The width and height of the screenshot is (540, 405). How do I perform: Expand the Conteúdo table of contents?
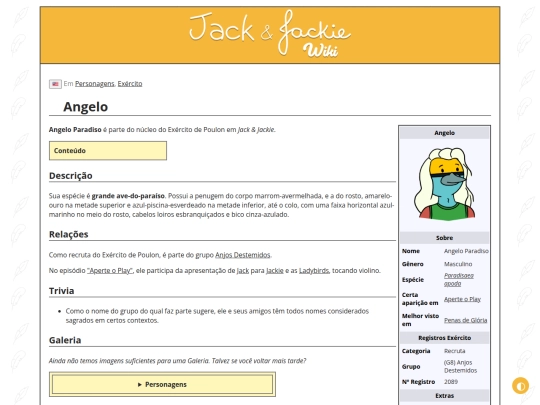[108, 150]
